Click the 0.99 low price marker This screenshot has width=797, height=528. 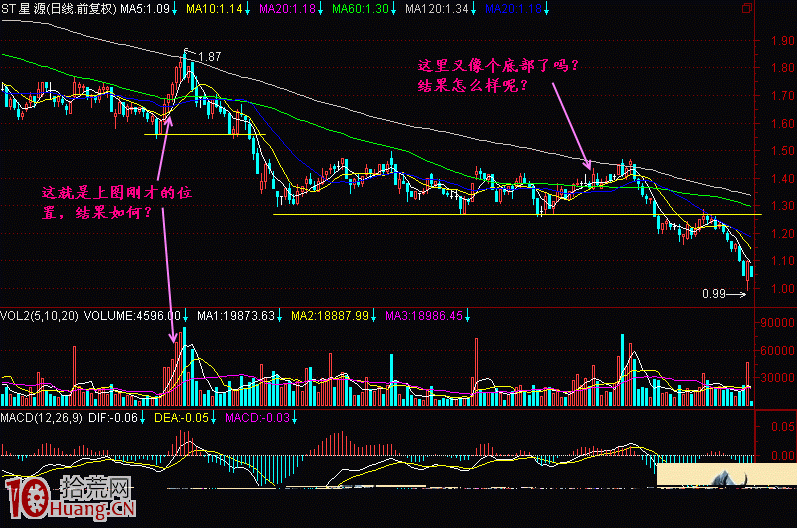(714, 294)
